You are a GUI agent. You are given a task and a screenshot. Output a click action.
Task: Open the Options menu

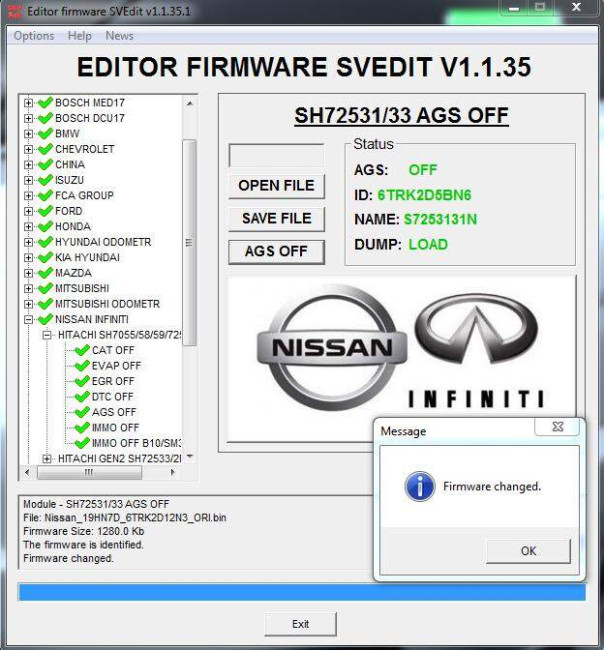(34, 36)
